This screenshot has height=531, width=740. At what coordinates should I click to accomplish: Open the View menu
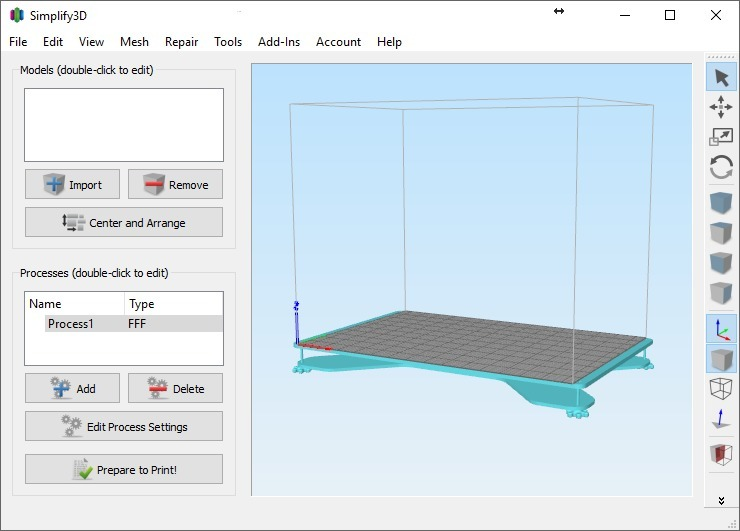(91, 42)
